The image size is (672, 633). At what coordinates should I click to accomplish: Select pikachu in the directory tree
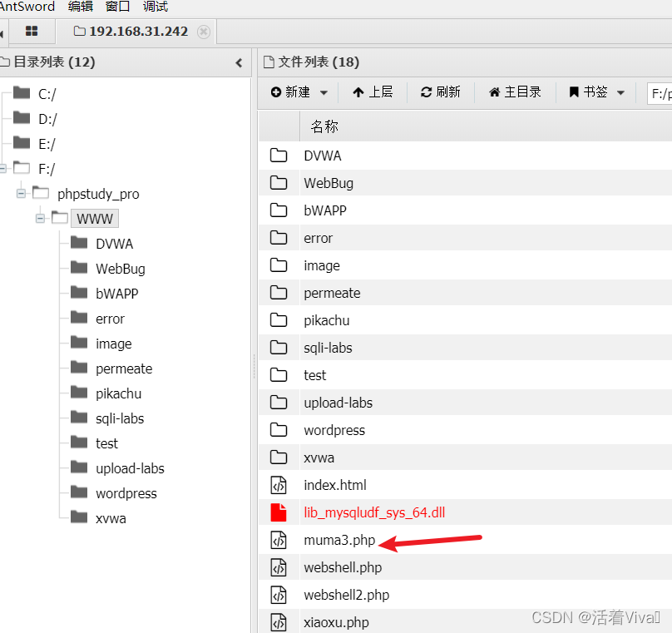pyautogui.click(x=118, y=393)
